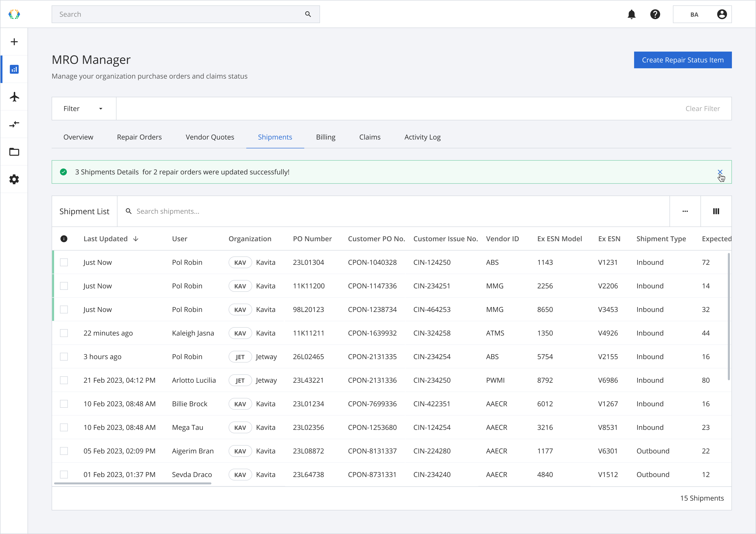Open the Claims tab
Image resolution: width=756 pixels, height=534 pixels.
click(370, 137)
